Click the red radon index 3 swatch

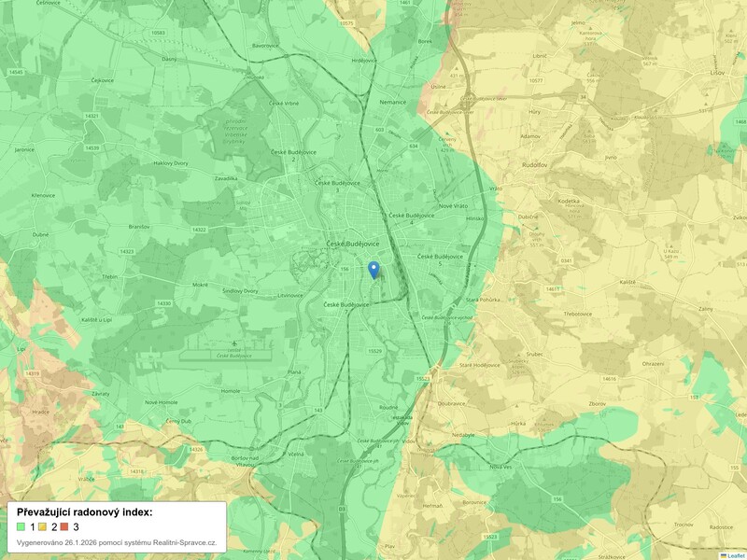(65, 527)
